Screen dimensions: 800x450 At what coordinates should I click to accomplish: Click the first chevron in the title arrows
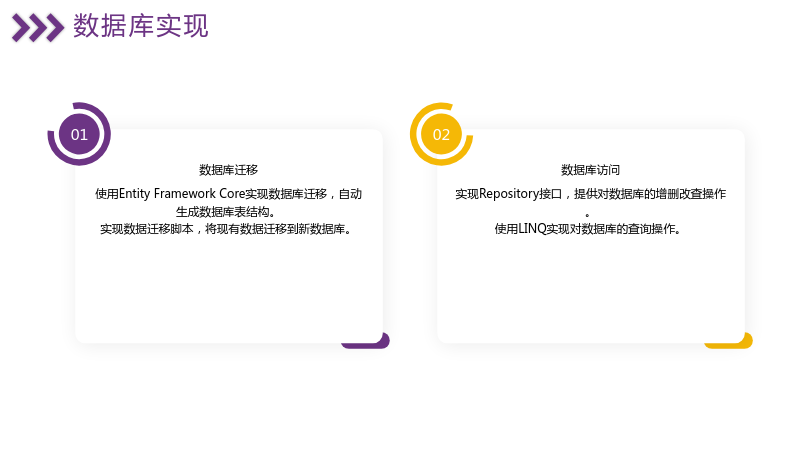21,28
